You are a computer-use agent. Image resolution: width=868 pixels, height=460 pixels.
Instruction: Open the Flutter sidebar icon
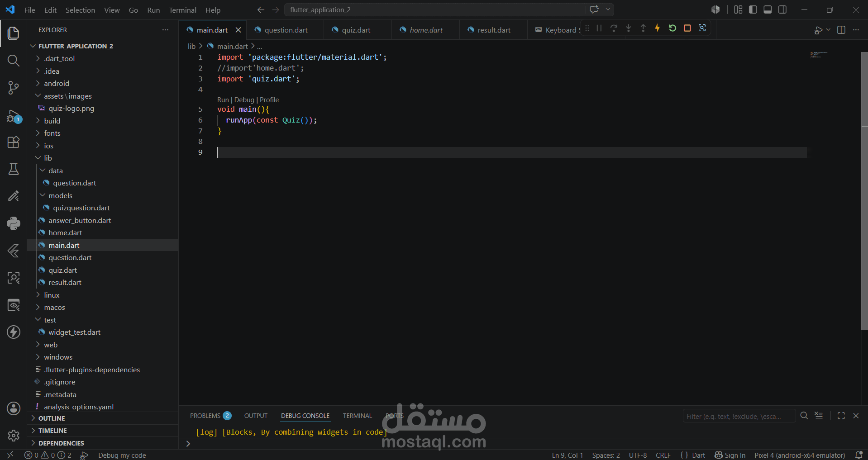[x=14, y=250]
